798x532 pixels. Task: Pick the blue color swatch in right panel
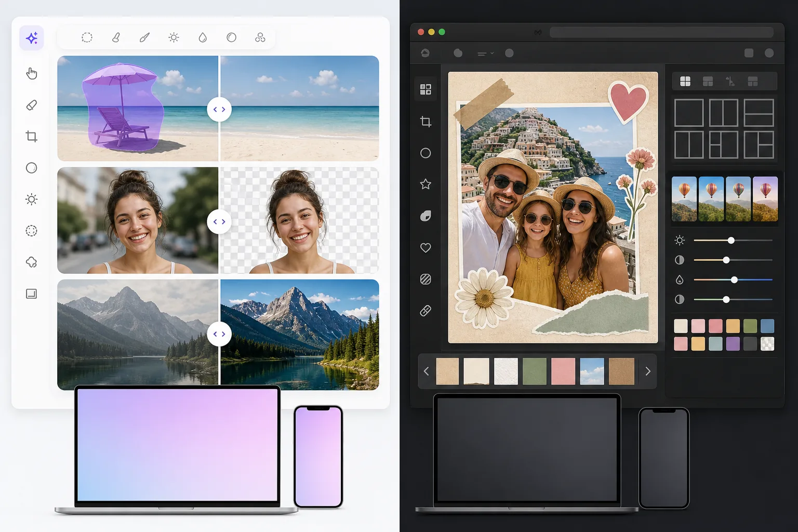(x=767, y=326)
